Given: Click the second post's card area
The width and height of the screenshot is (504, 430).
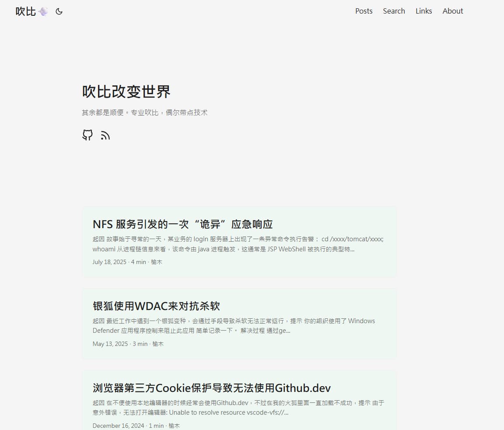Looking at the screenshot, I should [239, 324].
